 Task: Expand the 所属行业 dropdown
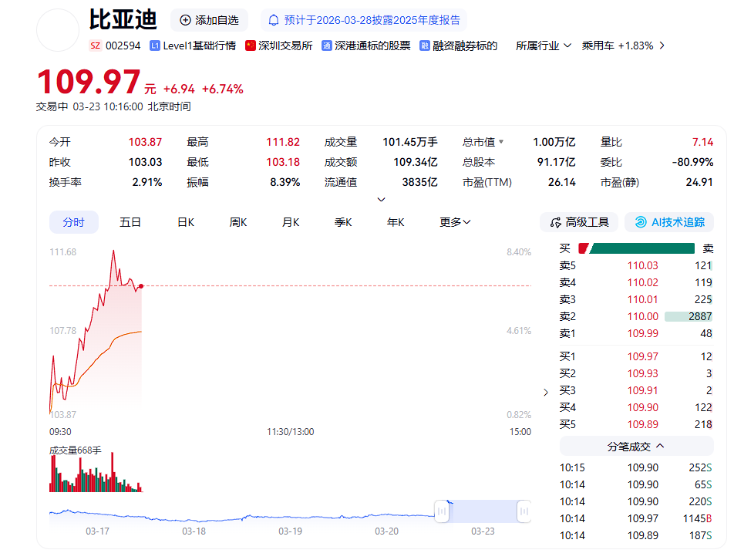click(544, 46)
